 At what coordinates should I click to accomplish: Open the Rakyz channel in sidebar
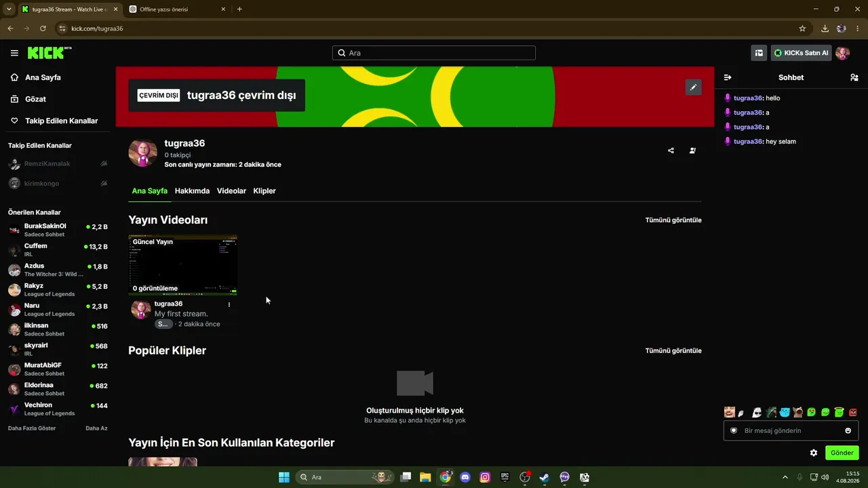coord(58,289)
